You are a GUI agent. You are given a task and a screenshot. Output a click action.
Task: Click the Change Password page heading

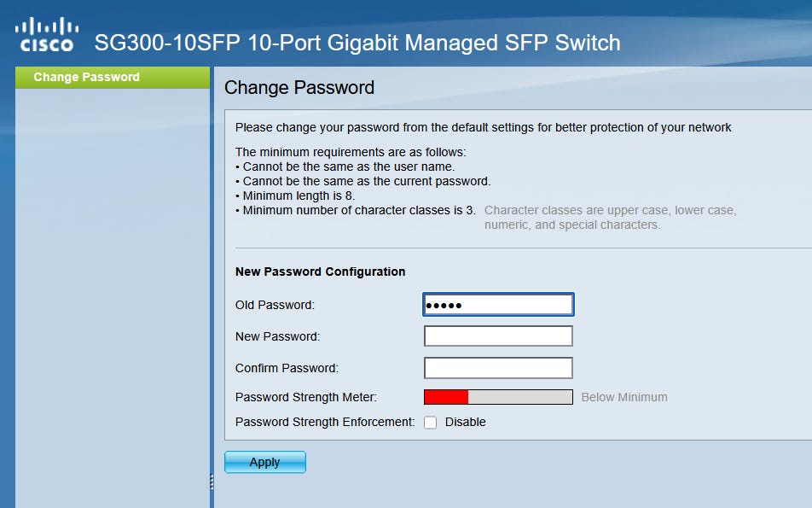[299, 88]
